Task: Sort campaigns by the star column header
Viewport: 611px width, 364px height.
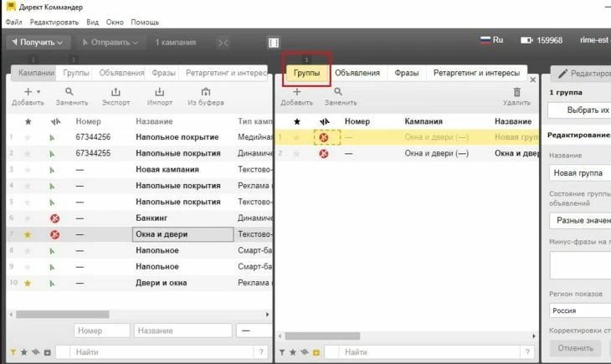Action: pos(28,121)
